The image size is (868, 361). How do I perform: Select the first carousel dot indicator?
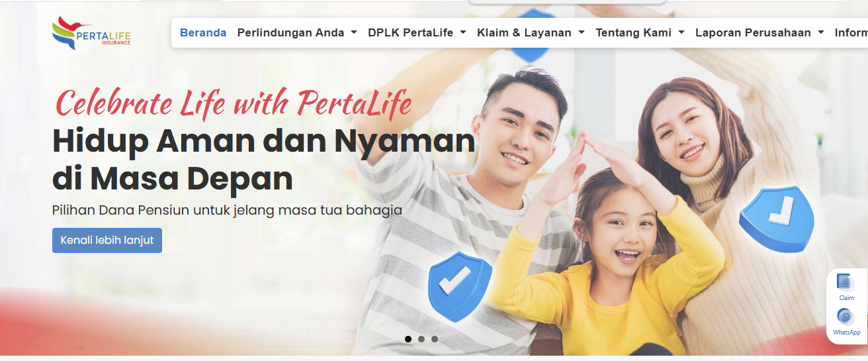(408, 339)
